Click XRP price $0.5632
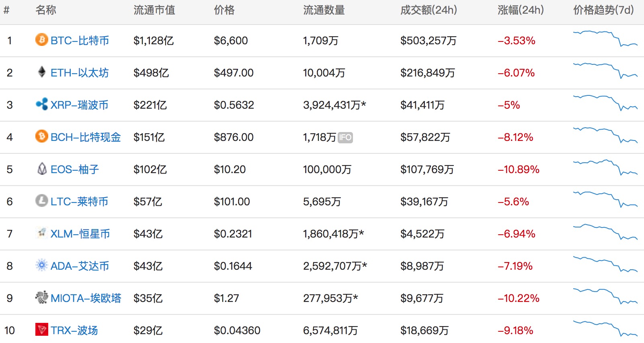Viewport: 644px width, 343px height. [x=234, y=105]
